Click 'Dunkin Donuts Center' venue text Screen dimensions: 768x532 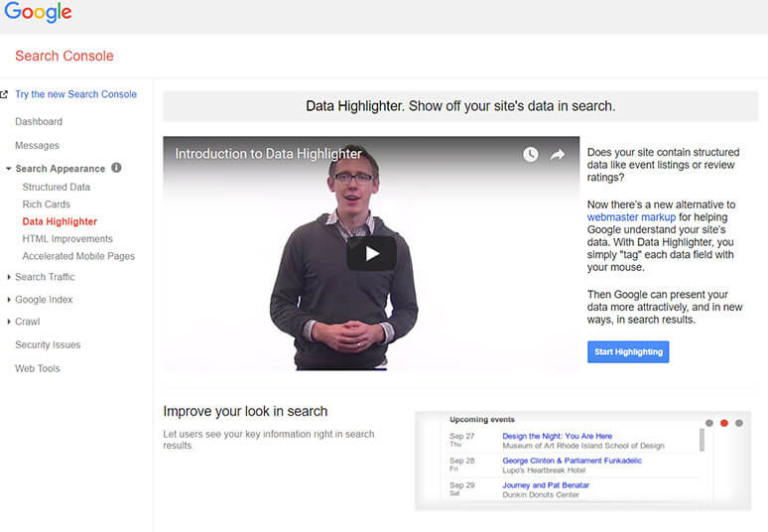point(541,494)
